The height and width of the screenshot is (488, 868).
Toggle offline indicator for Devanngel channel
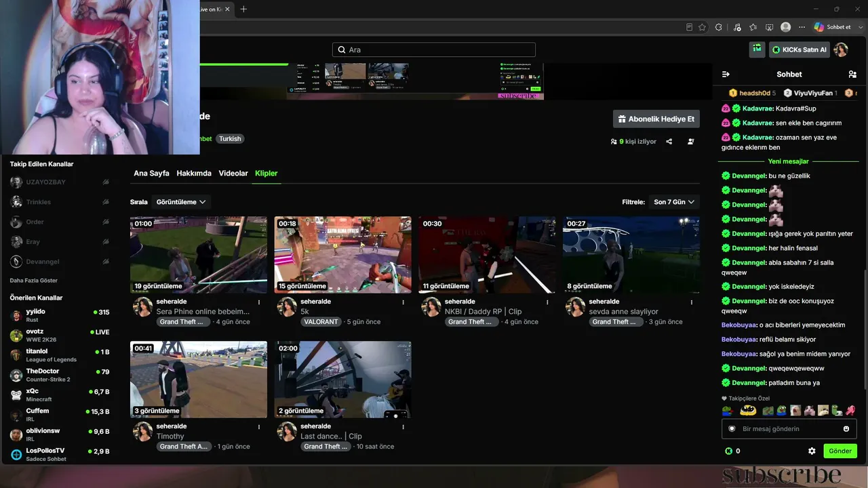(x=106, y=261)
